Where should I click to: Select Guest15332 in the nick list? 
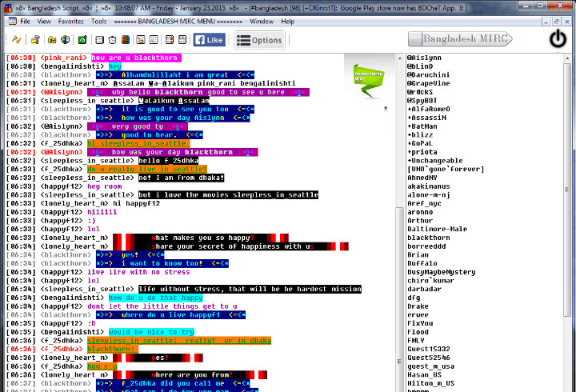pyautogui.click(x=428, y=349)
